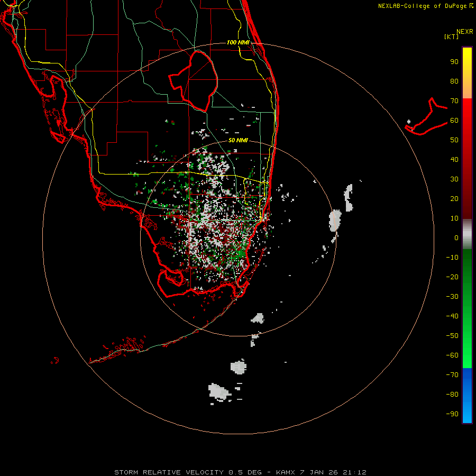The image size is (476, 476).
Task: Pick the -80 scale label
Action: 452,395
